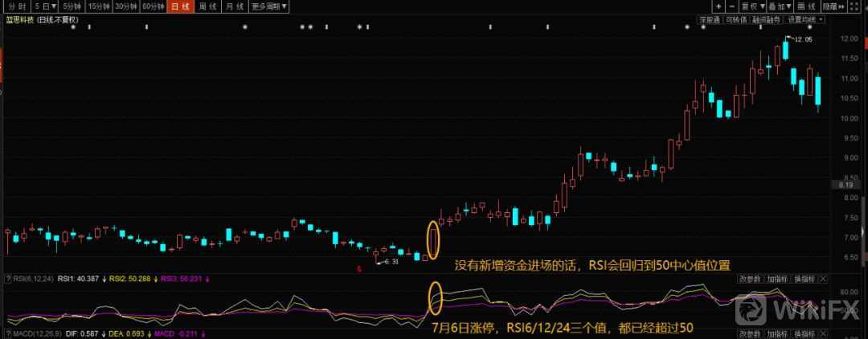Click the 深股通 tag button
Image resolution: width=868 pixels, height=339 pixels.
710,19
